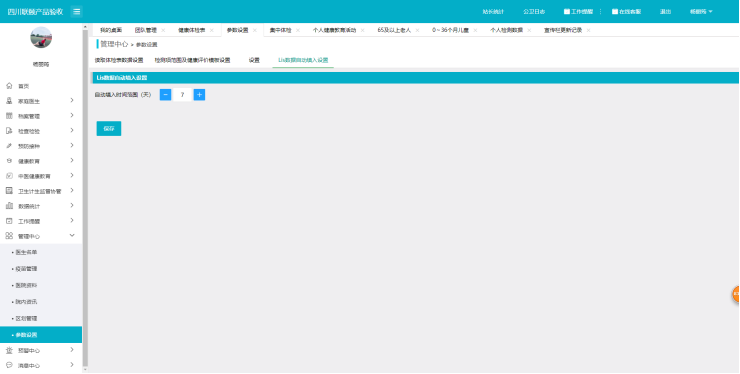Click the sidebar vertical scrollbar
740x374 pixels.
coord(85,198)
